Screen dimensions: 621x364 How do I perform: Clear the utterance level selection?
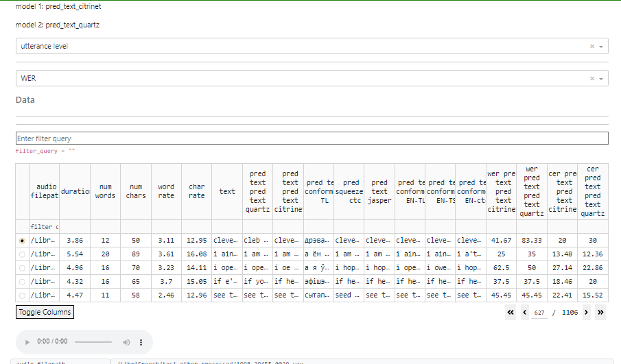tap(592, 47)
